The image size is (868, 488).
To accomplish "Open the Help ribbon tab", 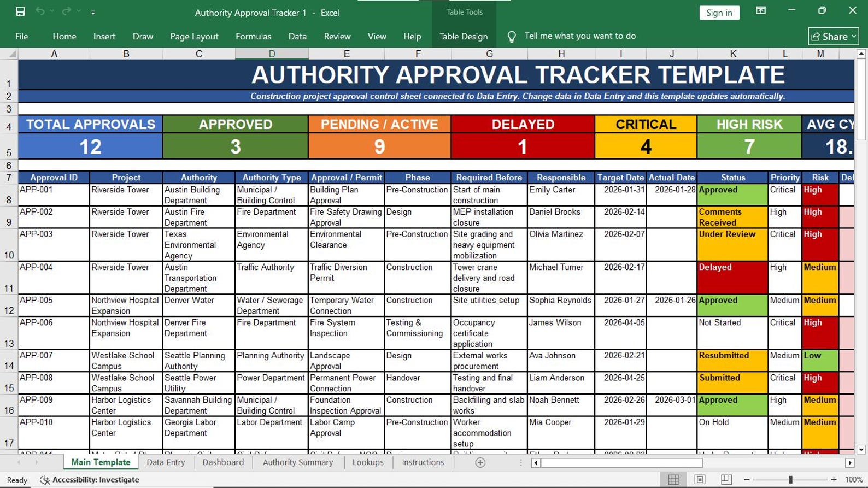I will click(x=412, y=36).
